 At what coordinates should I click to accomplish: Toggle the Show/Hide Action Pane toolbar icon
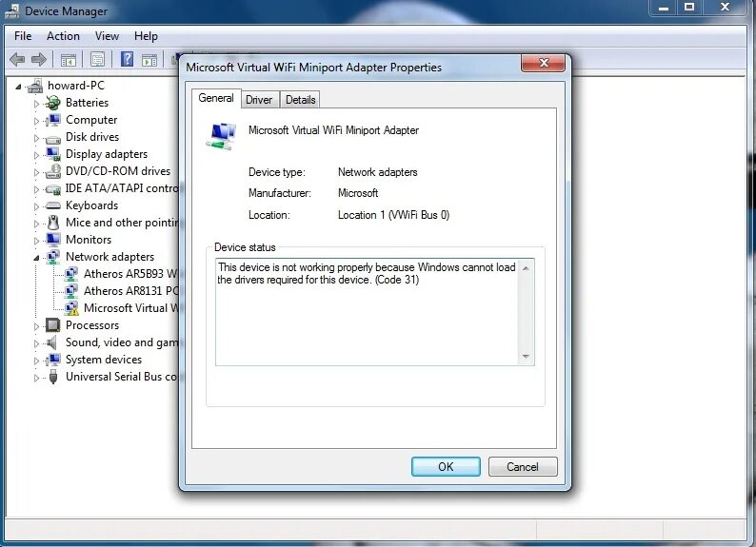pyautogui.click(x=149, y=60)
